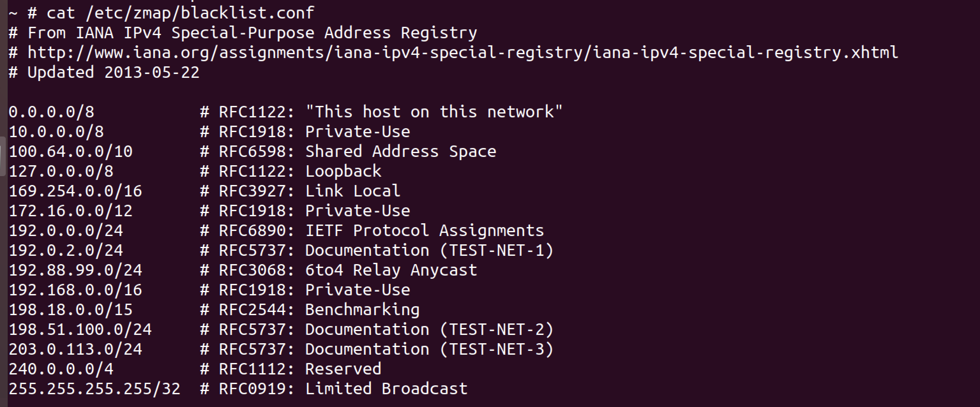Click the 203.0.113.0/24 address entry
The image size is (980, 407).
(75, 349)
